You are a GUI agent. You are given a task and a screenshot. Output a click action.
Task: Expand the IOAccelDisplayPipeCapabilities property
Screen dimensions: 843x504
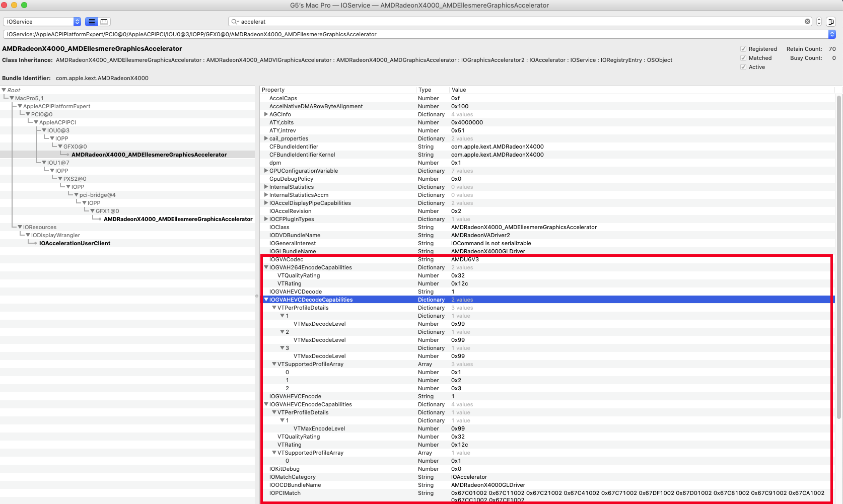coord(266,203)
